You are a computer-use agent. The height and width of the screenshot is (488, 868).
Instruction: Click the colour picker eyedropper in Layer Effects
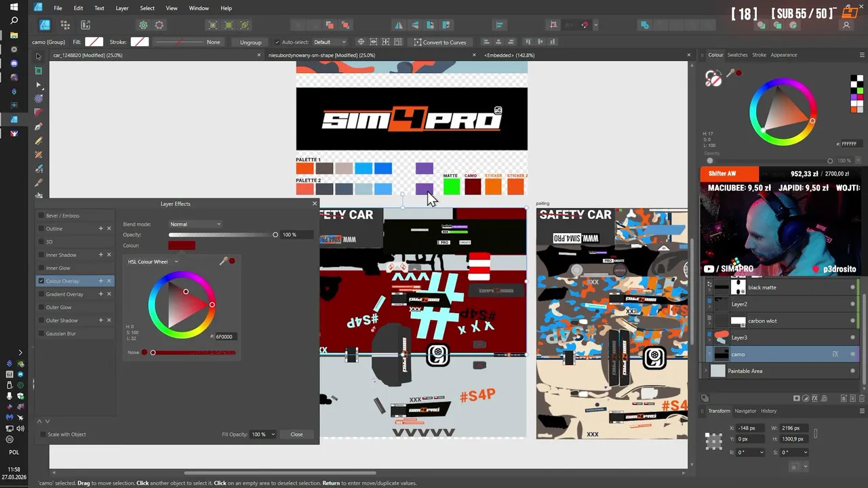[223, 261]
